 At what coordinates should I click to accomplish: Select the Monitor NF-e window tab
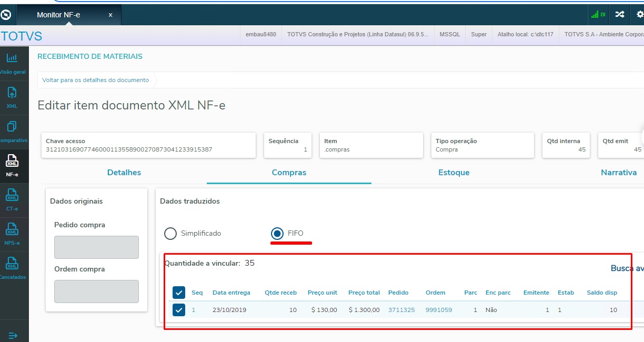[68, 15]
